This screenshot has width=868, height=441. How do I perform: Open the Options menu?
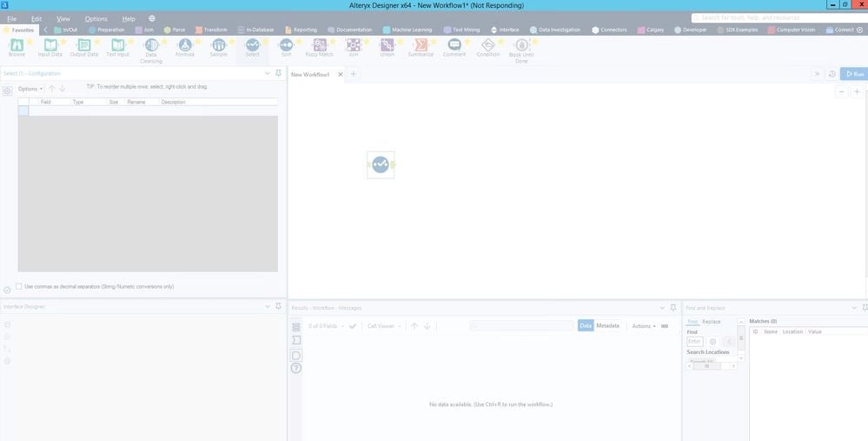[x=96, y=19]
